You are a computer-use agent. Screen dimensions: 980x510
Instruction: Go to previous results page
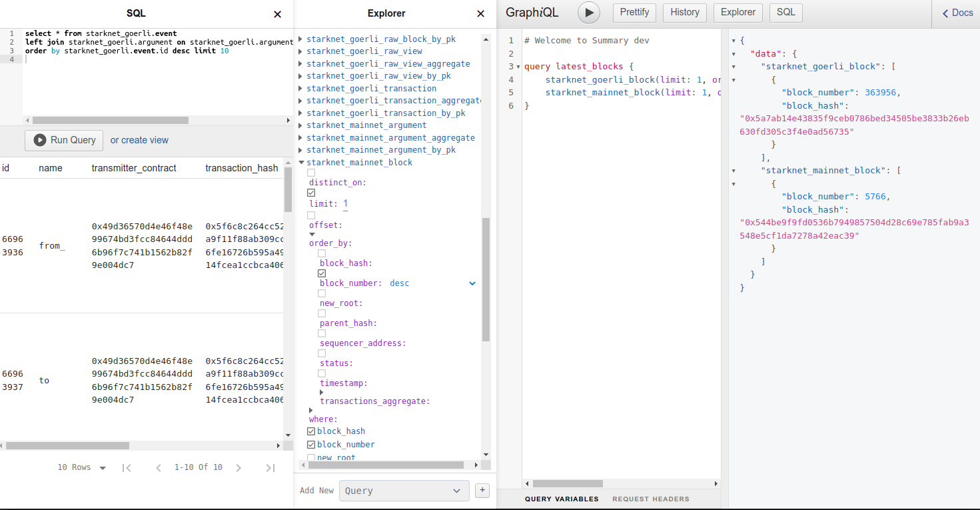[159, 468]
